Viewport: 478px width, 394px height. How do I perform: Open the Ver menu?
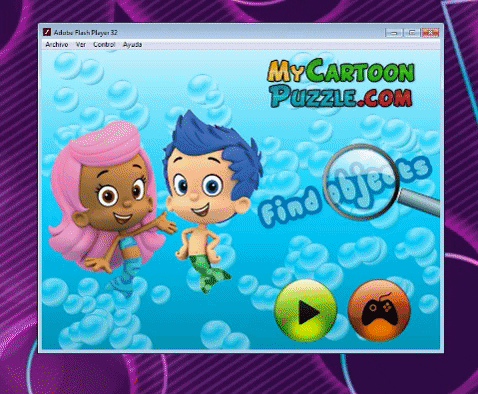pyautogui.click(x=81, y=44)
